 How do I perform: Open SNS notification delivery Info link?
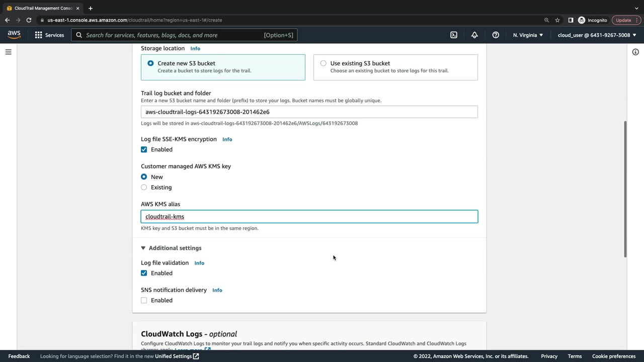(x=217, y=290)
